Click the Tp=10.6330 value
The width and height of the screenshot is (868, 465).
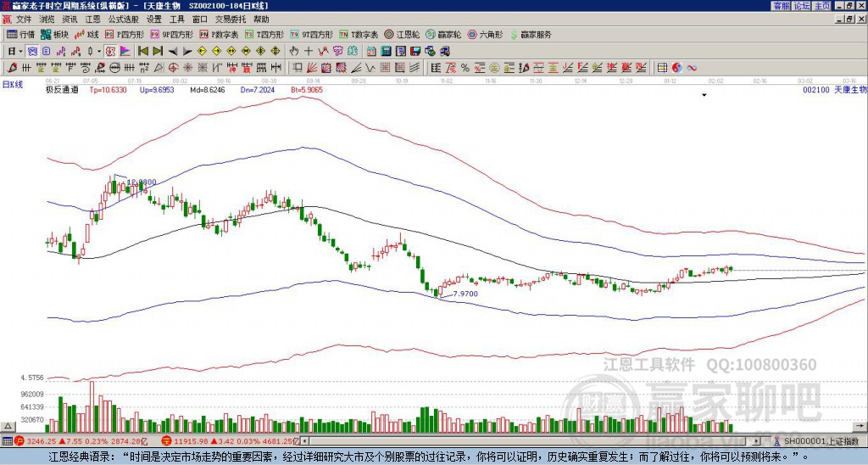pos(108,90)
